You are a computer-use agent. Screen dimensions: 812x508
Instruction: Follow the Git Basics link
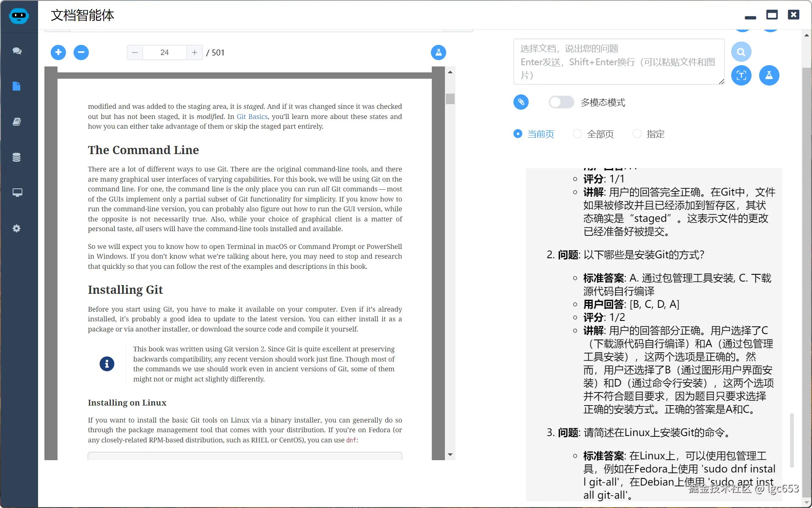(252, 116)
